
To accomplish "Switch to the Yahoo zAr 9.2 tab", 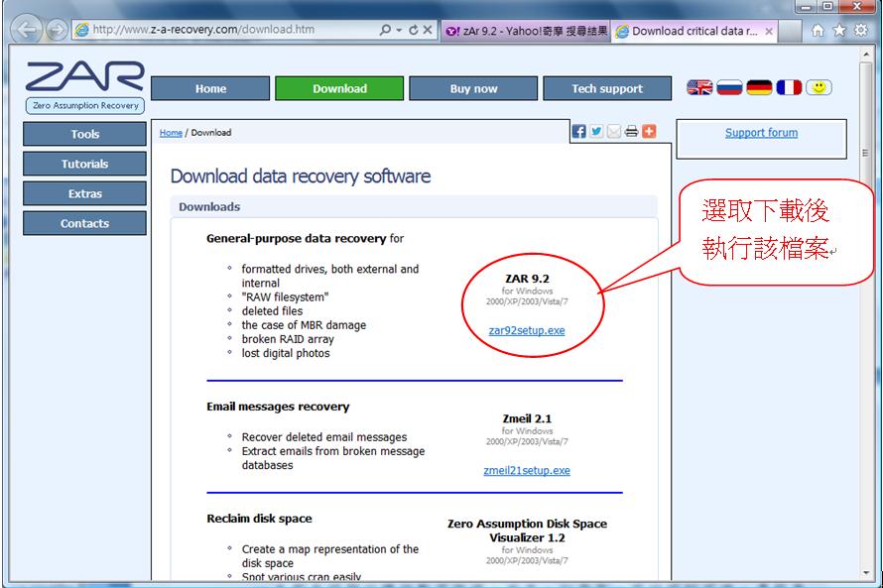I will [526, 31].
